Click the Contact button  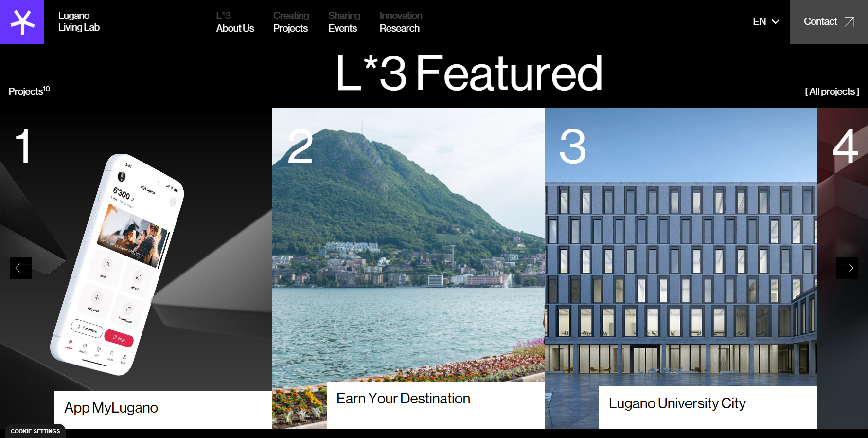tap(829, 22)
